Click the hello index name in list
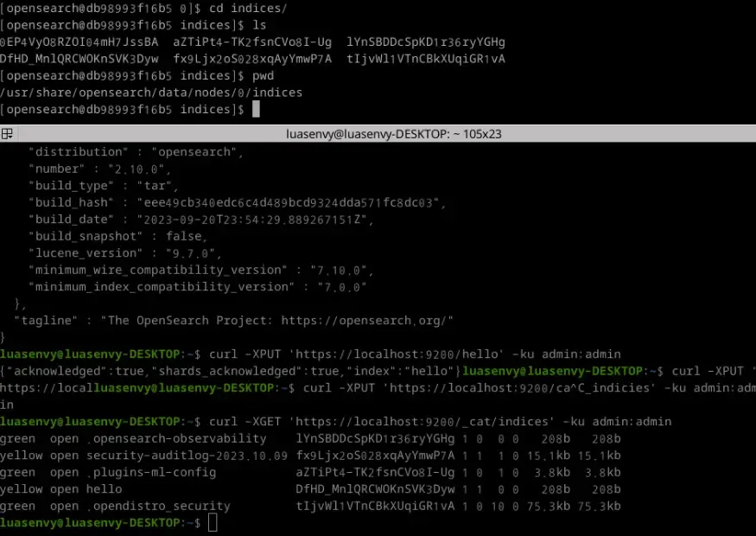 (x=105, y=489)
